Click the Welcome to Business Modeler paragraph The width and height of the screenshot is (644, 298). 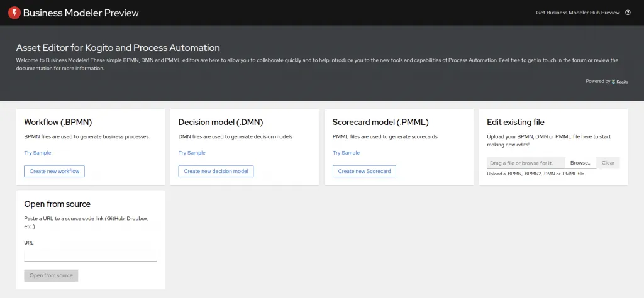click(x=317, y=65)
